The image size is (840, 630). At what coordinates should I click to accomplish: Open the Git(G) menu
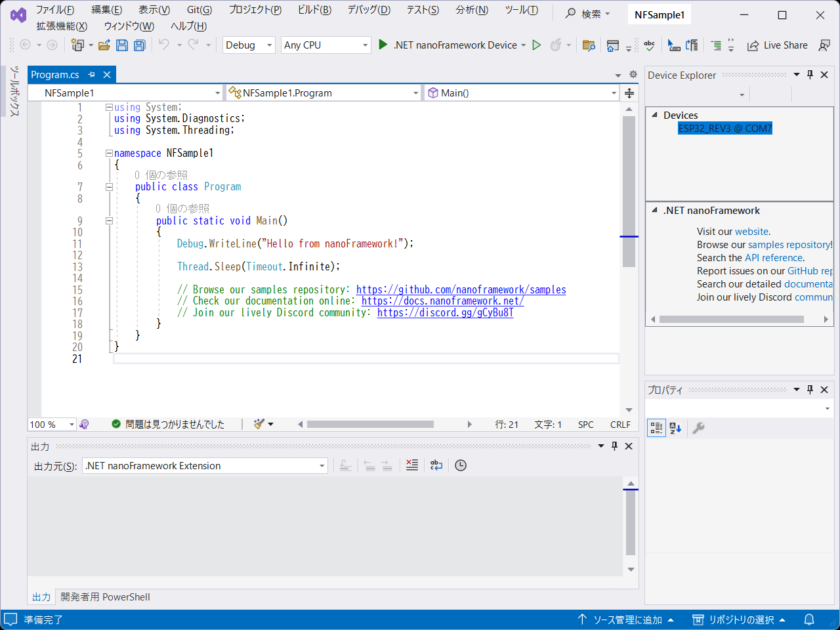click(x=199, y=10)
